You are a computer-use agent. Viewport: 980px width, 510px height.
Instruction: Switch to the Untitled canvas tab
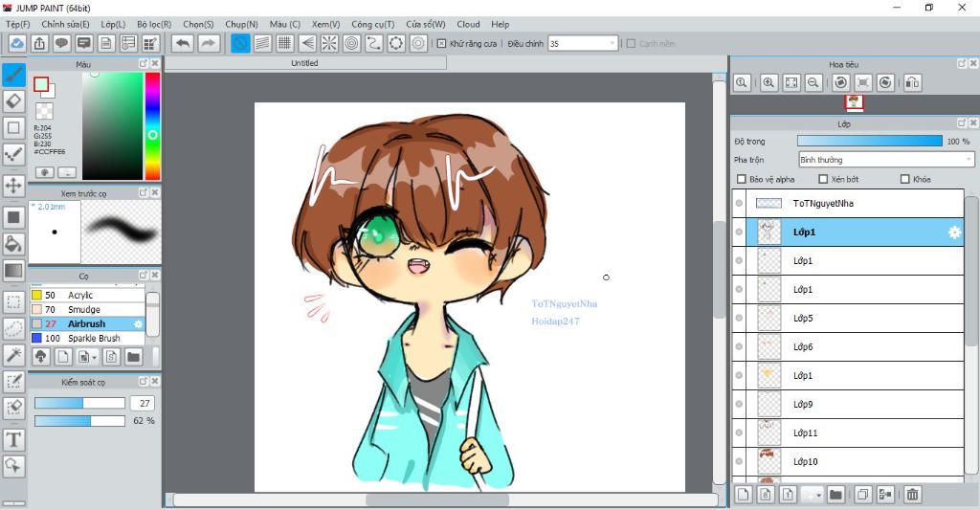point(305,63)
